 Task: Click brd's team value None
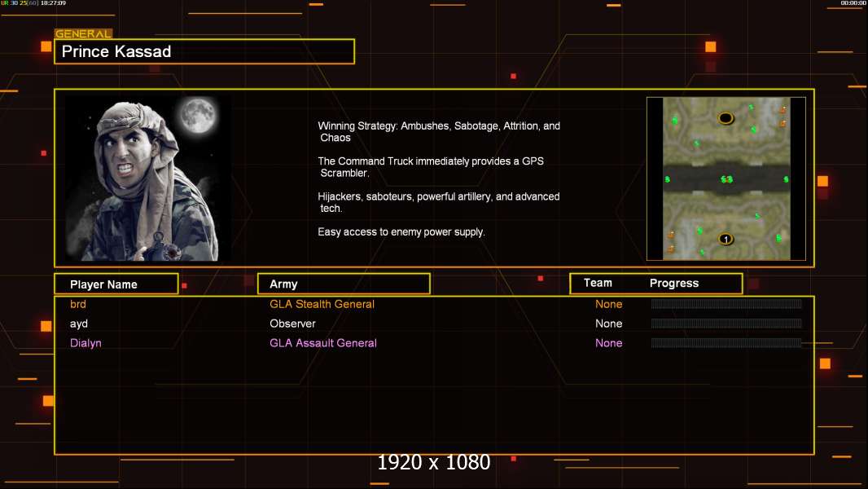[608, 304]
